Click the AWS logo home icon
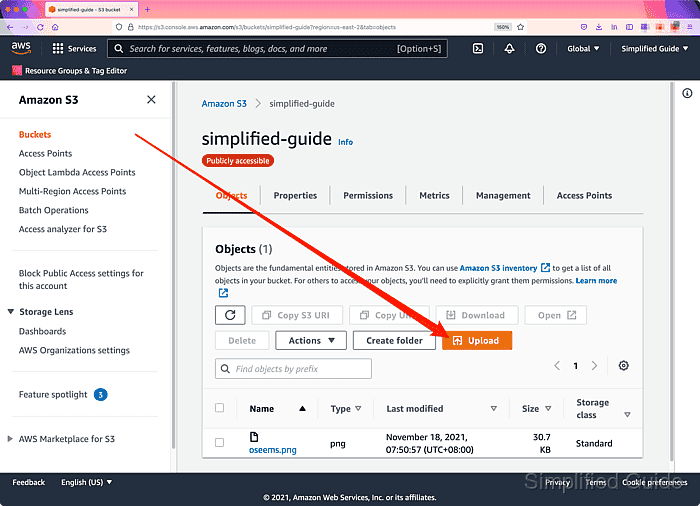700x506 pixels. coord(21,48)
